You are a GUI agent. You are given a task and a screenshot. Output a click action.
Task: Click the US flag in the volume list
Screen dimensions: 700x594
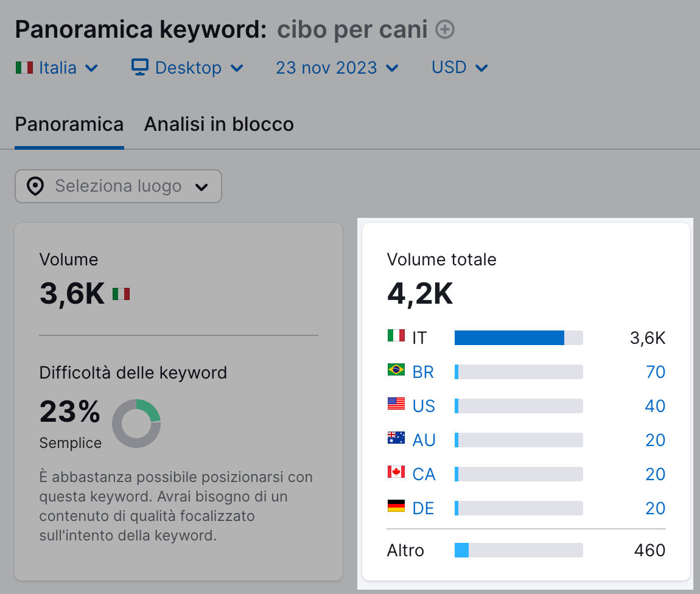point(395,405)
